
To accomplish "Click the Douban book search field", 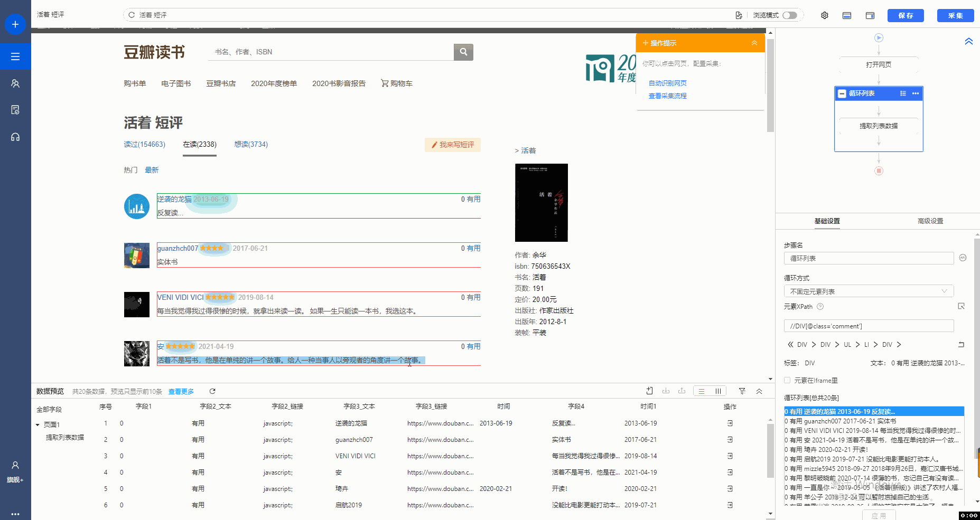I will click(331, 52).
